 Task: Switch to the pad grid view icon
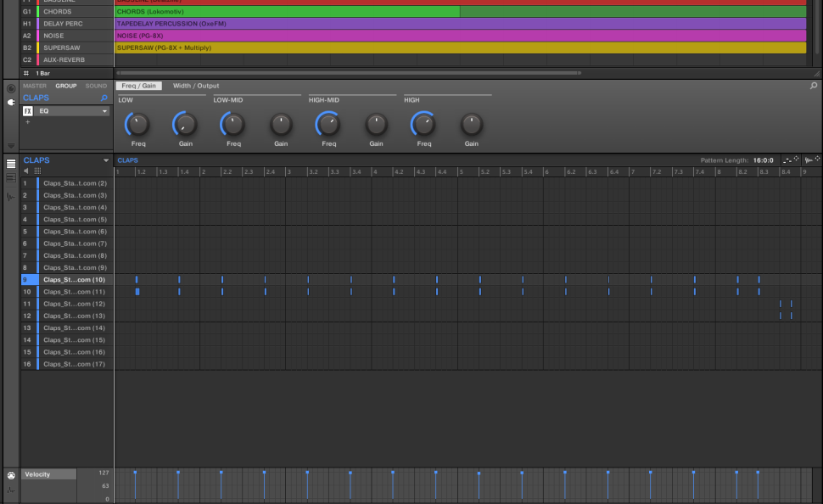[37, 171]
